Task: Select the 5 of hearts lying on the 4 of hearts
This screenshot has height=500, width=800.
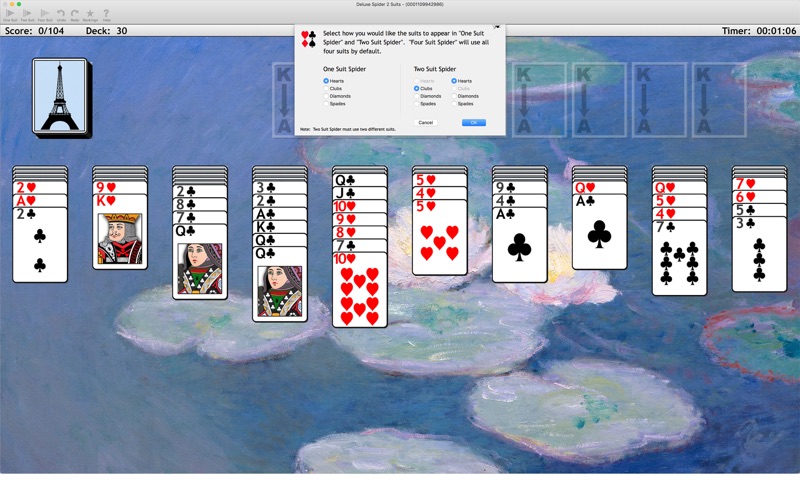Action: (439, 237)
